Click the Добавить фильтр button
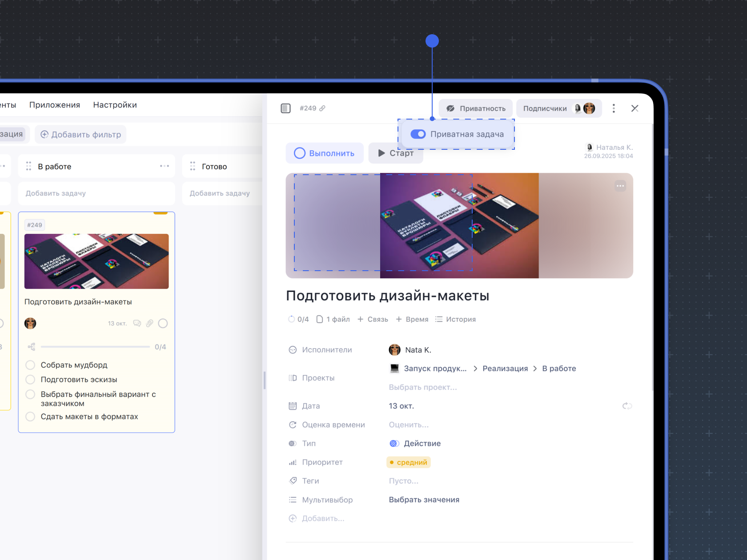Image resolution: width=747 pixels, height=560 pixels. pyautogui.click(x=81, y=135)
